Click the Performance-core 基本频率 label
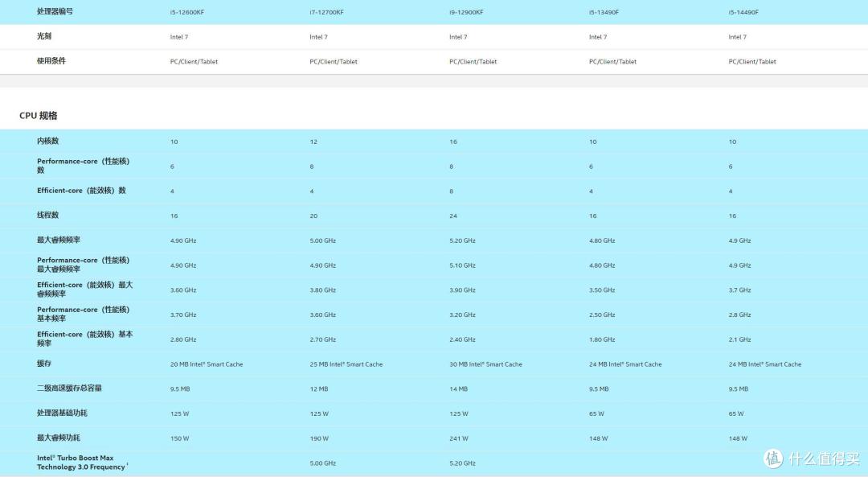 point(83,315)
